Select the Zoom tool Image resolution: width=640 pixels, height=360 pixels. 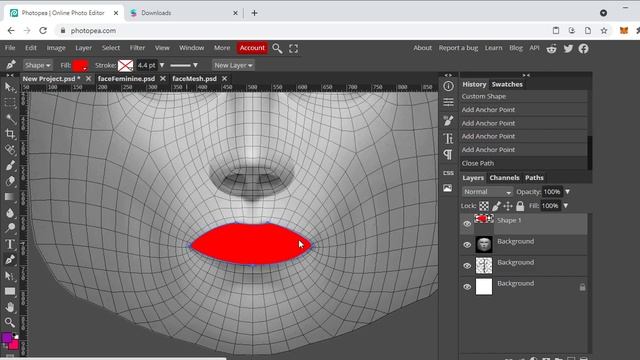[x=10, y=322]
